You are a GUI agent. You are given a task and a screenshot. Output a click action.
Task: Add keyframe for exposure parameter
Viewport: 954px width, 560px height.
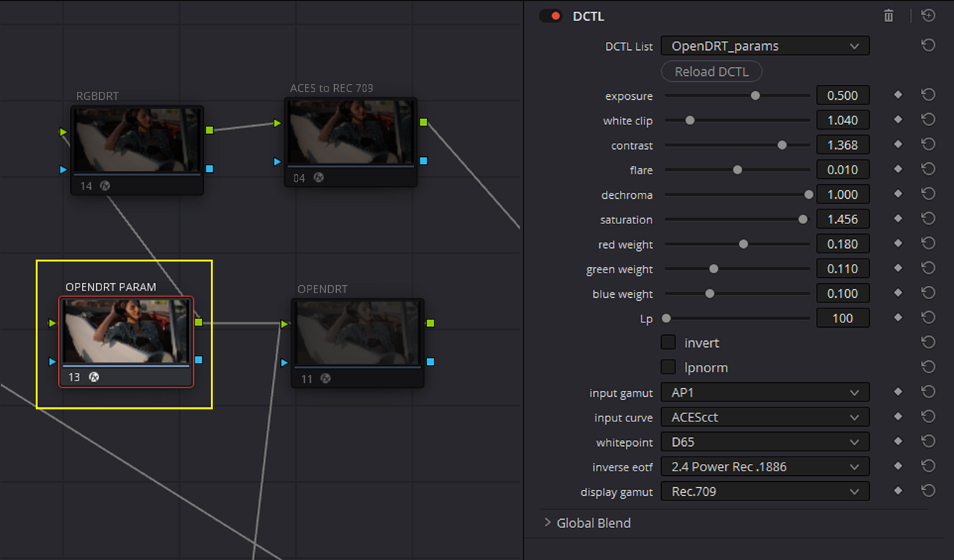coord(898,95)
